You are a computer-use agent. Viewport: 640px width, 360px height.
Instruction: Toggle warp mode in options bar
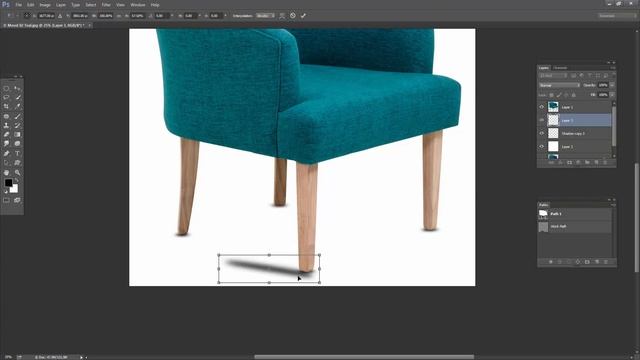coord(282,16)
